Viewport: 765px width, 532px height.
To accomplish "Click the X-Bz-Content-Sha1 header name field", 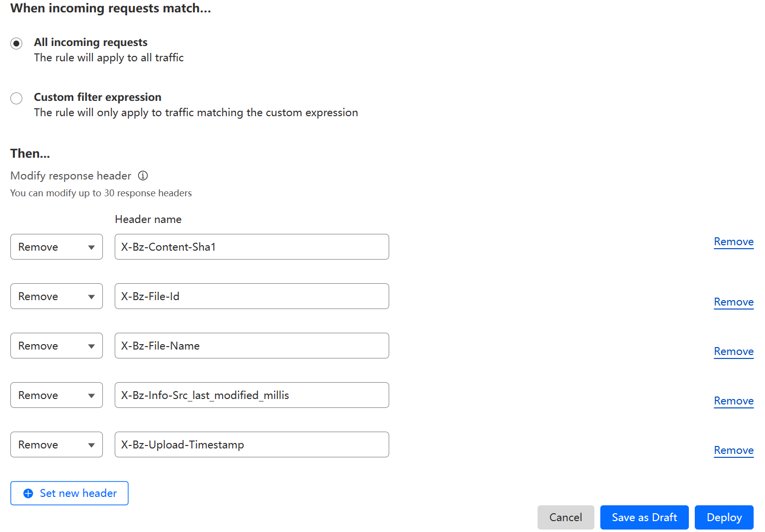I will point(252,247).
